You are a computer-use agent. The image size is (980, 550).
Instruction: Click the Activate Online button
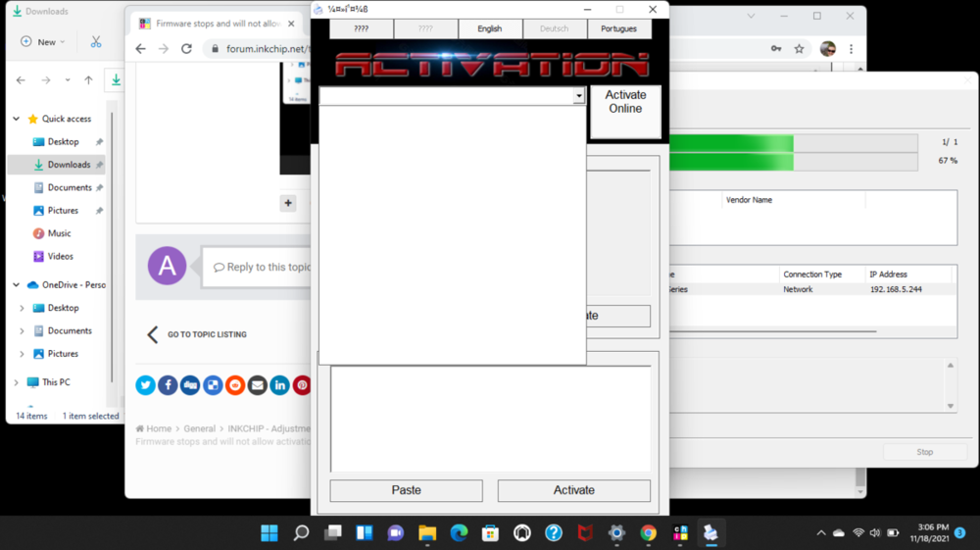tap(625, 102)
